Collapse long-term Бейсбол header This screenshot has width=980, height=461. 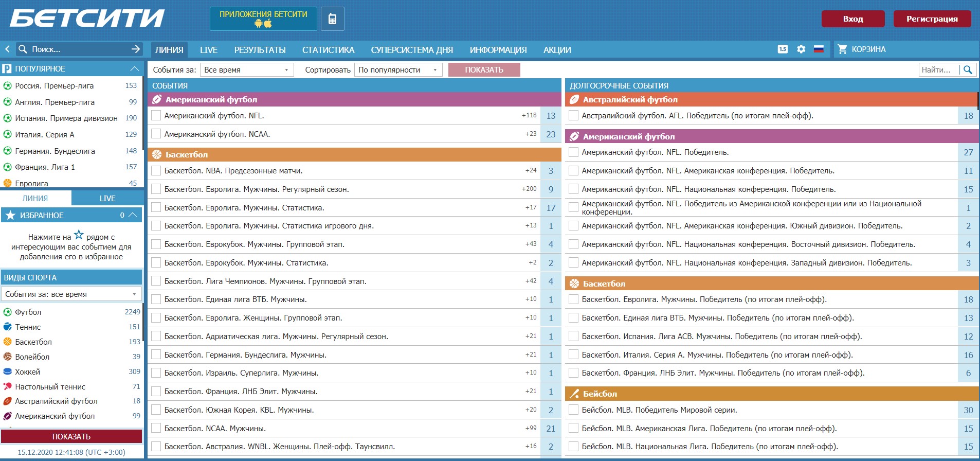coord(772,394)
